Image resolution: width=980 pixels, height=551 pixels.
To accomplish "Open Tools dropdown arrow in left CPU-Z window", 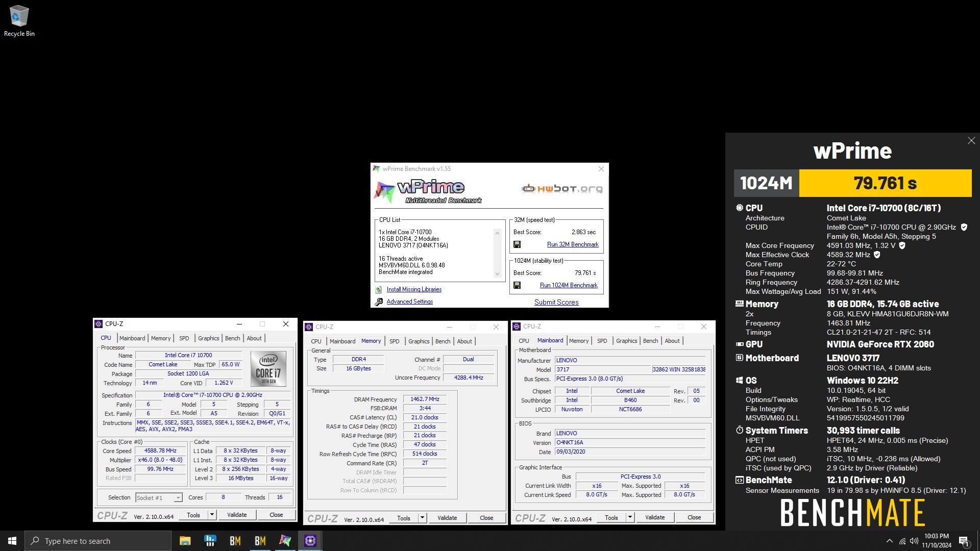I will (x=212, y=515).
